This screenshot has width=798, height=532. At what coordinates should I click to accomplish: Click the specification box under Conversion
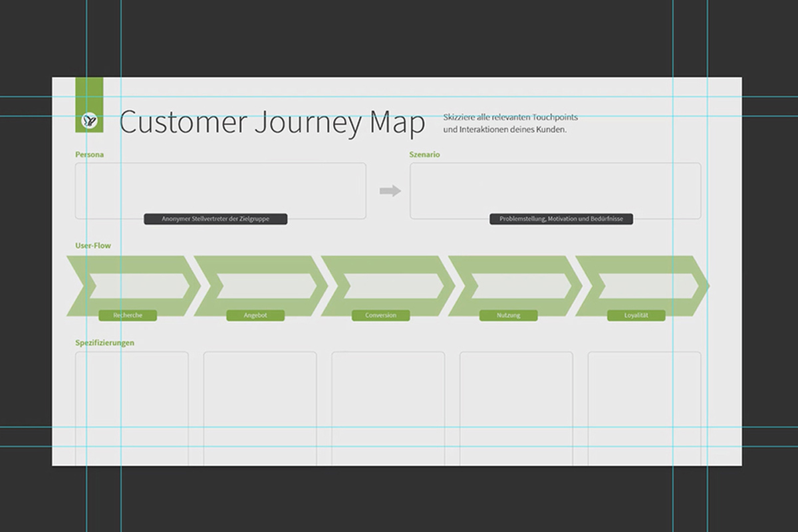point(388,408)
